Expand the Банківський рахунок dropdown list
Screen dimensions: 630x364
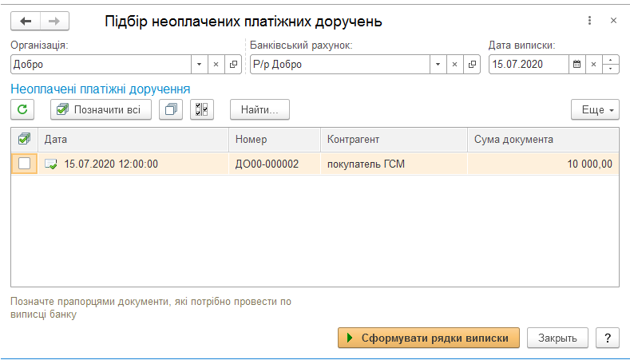[438, 65]
